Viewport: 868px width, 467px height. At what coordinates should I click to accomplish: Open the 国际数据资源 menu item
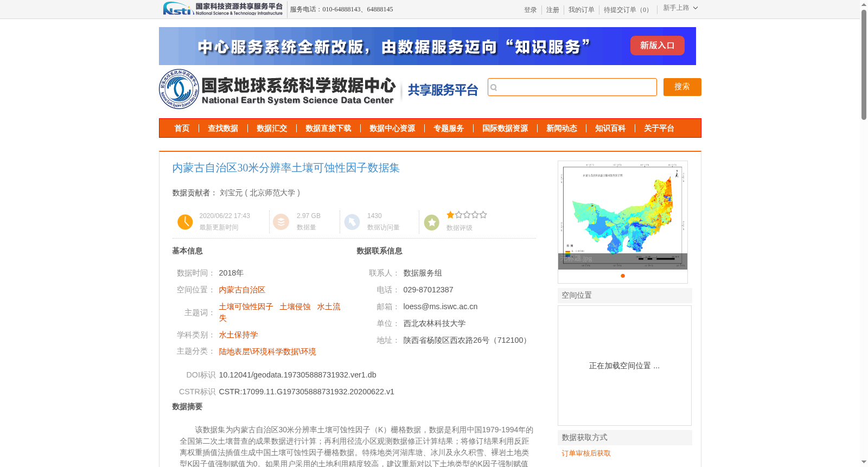pos(505,129)
